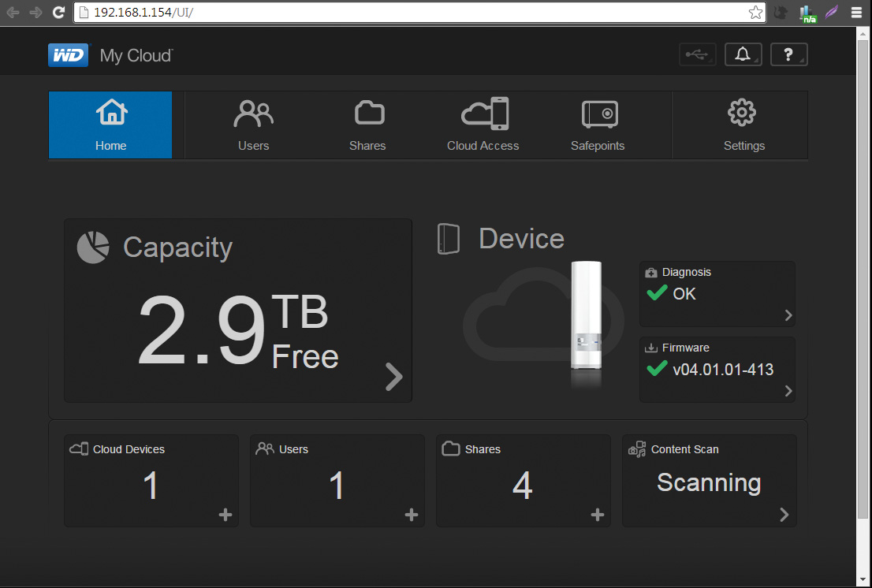Expand Content Scan details arrow
The image size is (872, 588).
784,515
